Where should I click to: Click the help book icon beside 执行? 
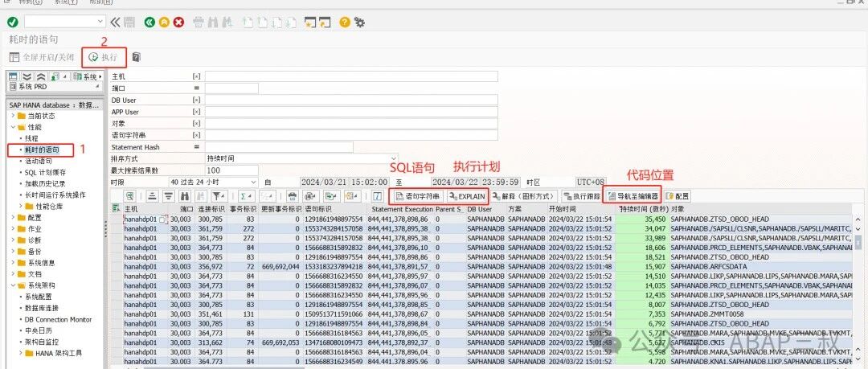tap(137, 57)
